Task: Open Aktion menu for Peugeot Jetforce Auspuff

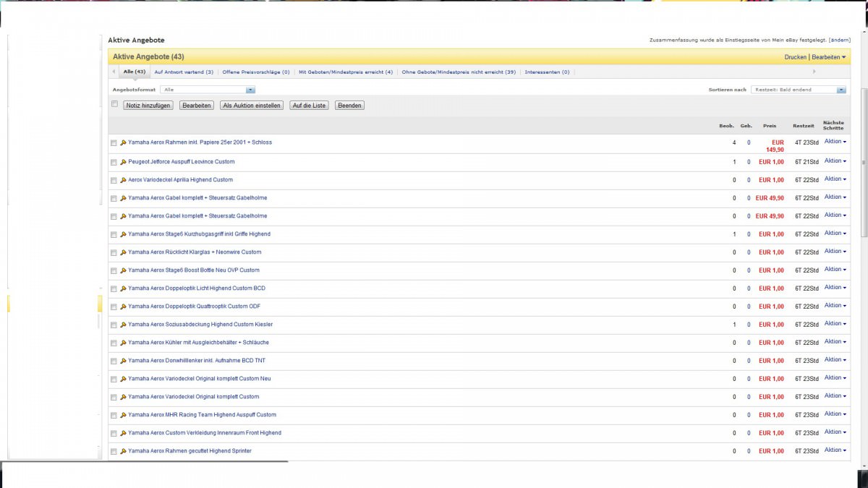Action: [835, 160]
